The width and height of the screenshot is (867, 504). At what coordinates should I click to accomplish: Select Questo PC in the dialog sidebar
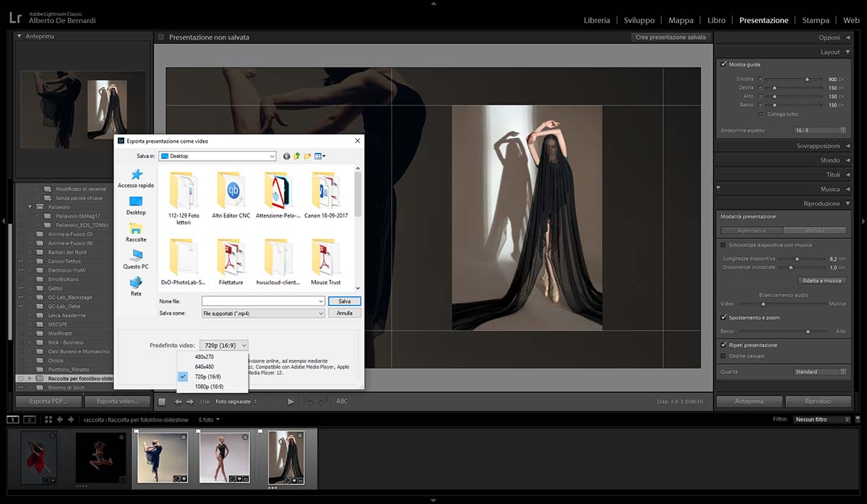(136, 259)
